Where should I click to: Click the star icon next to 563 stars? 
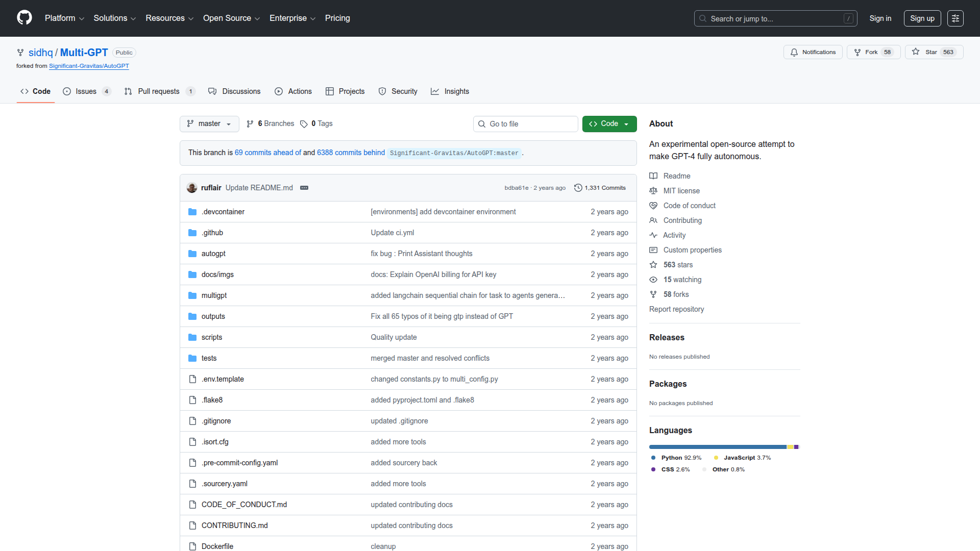pyautogui.click(x=653, y=265)
